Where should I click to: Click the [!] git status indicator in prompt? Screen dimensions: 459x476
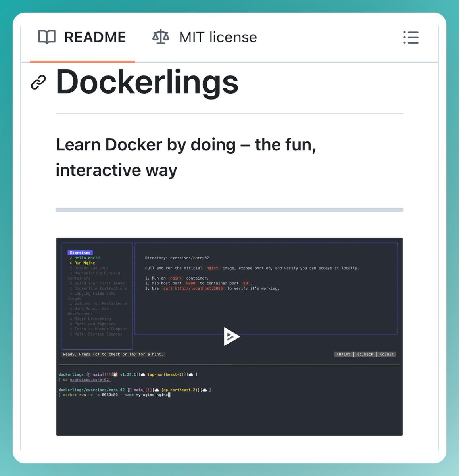(107, 374)
